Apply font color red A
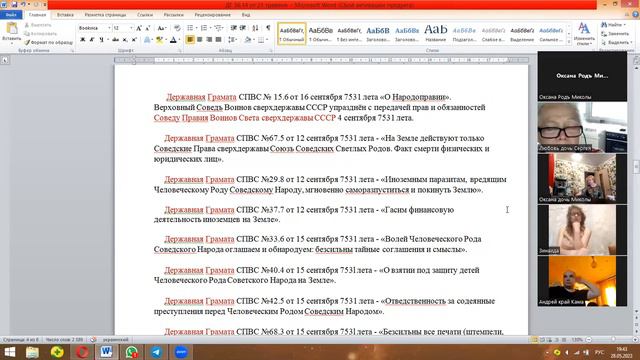 pyautogui.click(x=173, y=40)
